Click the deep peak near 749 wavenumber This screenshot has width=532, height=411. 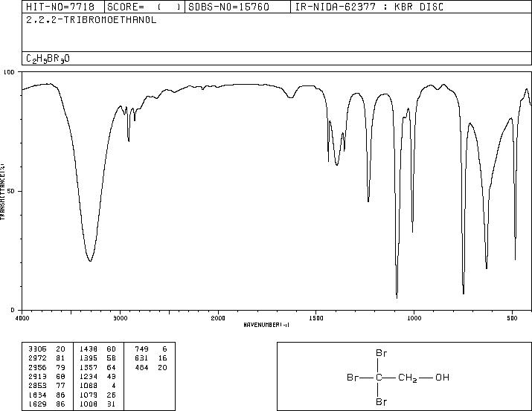(x=464, y=292)
